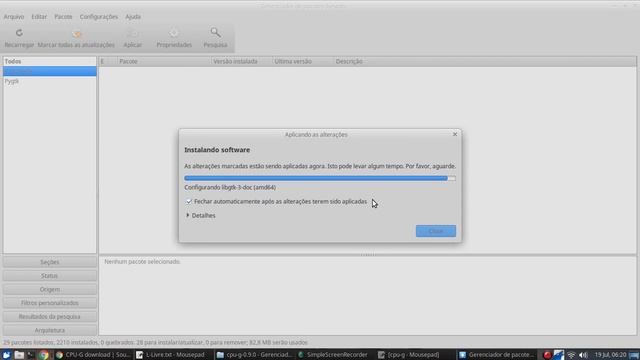This screenshot has width=640, height=360.
Task: Select the highlighted category row below Todos
Action: tap(50, 71)
